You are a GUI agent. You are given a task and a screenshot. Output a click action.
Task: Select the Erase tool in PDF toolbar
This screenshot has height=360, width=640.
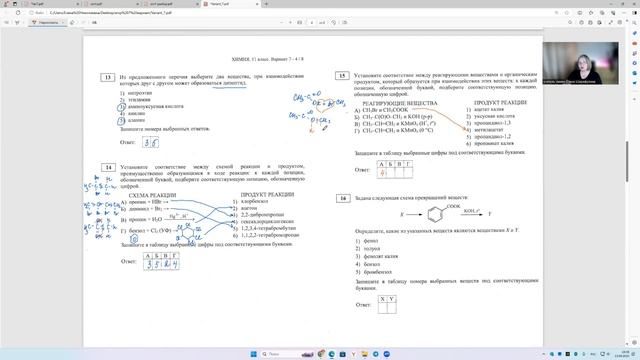click(x=72, y=22)
